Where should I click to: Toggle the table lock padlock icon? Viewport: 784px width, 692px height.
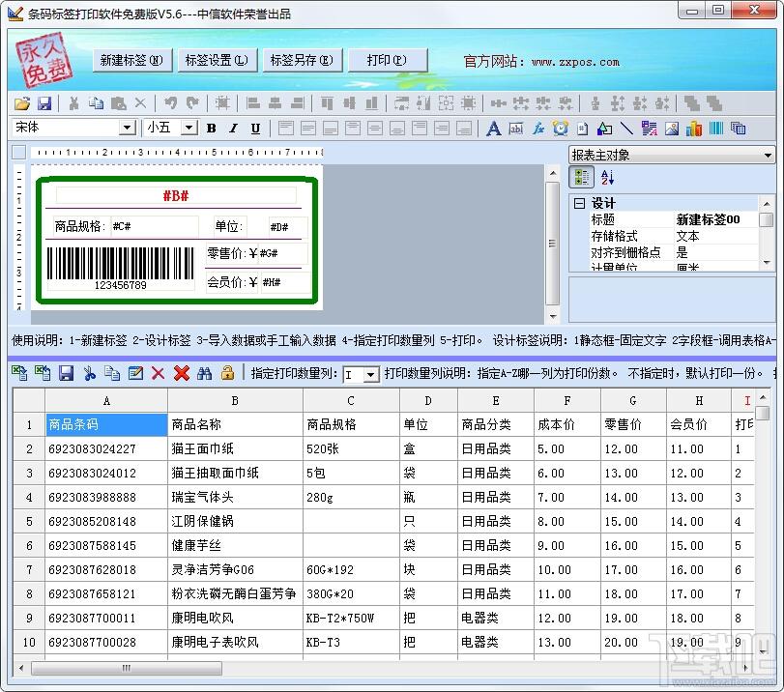point(227,373)
